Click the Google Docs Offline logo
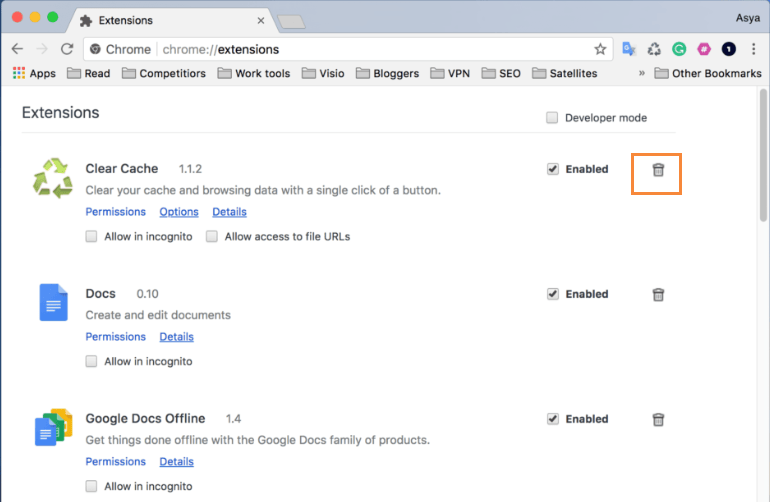The image size is (770, 502). click(53, 427)
